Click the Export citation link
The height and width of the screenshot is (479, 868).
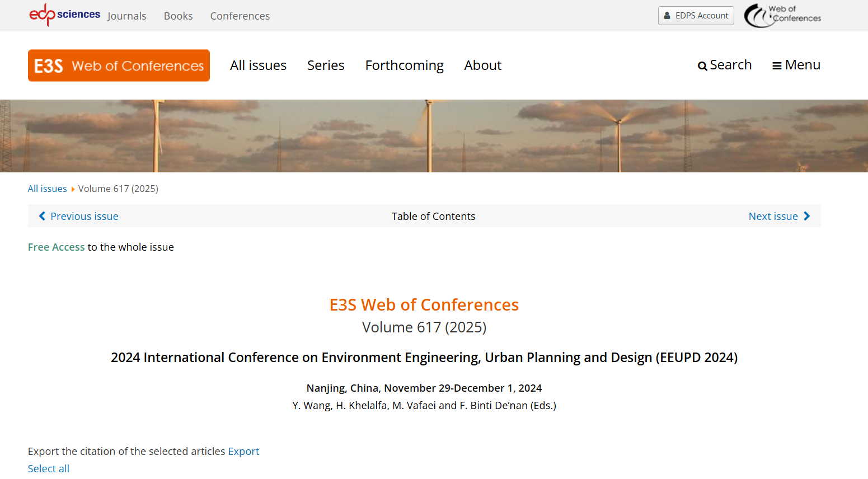tap(243, 452)
